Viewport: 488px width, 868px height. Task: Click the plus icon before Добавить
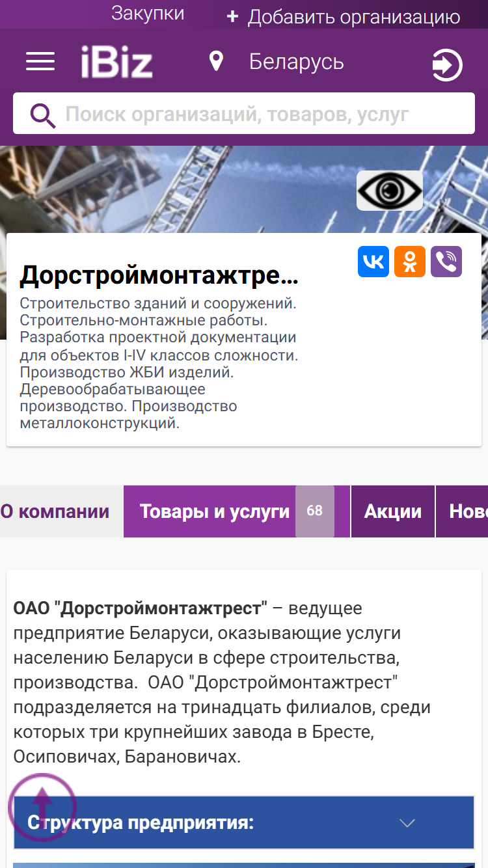232,17
